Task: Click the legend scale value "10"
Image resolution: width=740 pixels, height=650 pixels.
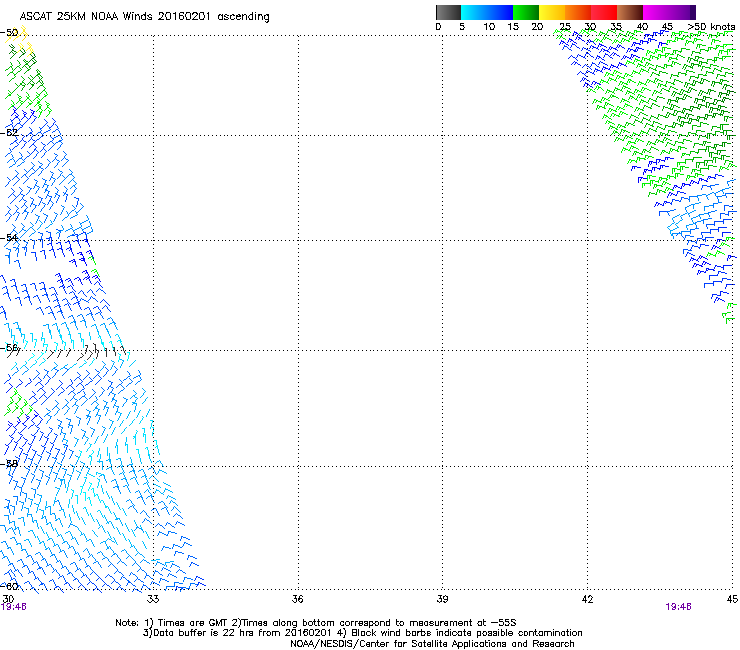Action: 489,26
